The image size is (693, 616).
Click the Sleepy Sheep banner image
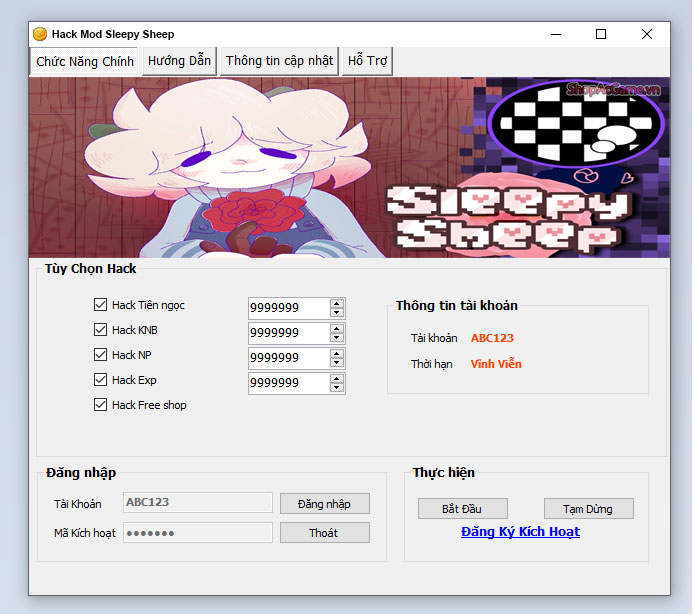349,167
